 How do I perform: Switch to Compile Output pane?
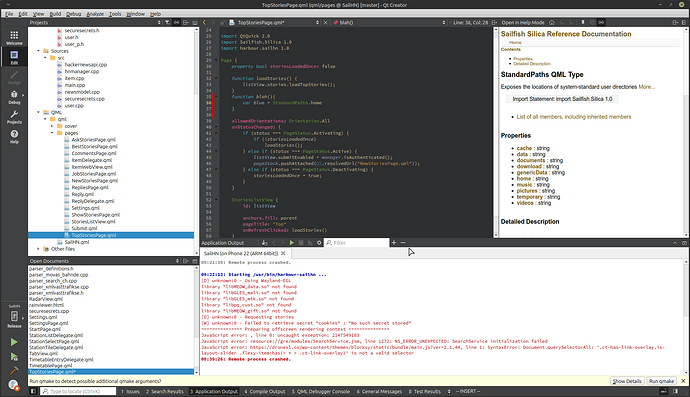(x=264, y=391)
